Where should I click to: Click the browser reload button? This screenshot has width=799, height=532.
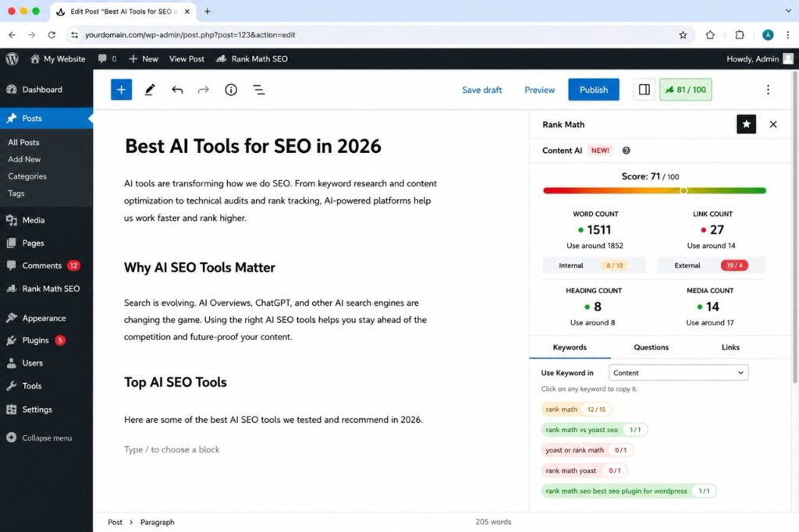(x=51, y=34)
